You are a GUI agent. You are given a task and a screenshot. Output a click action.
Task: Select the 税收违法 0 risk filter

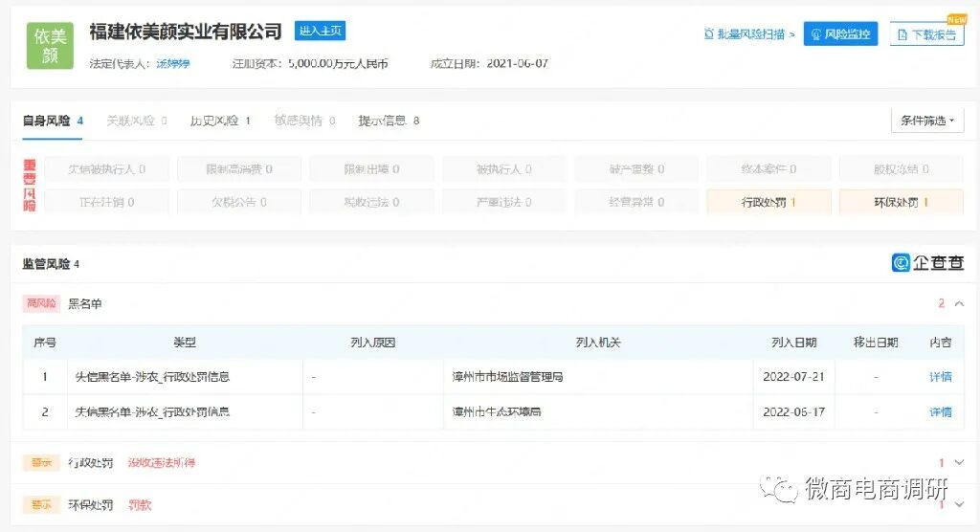[372, 202]
